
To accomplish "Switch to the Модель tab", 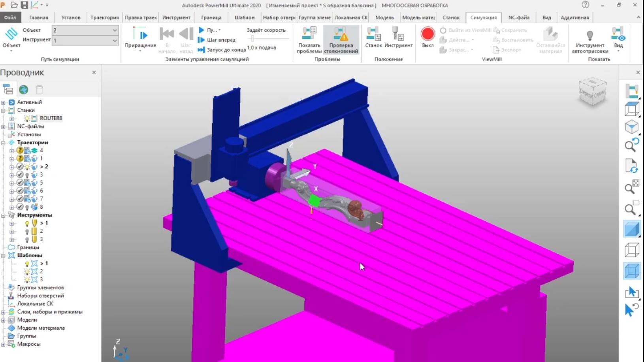I will click(x=384, y=17).
